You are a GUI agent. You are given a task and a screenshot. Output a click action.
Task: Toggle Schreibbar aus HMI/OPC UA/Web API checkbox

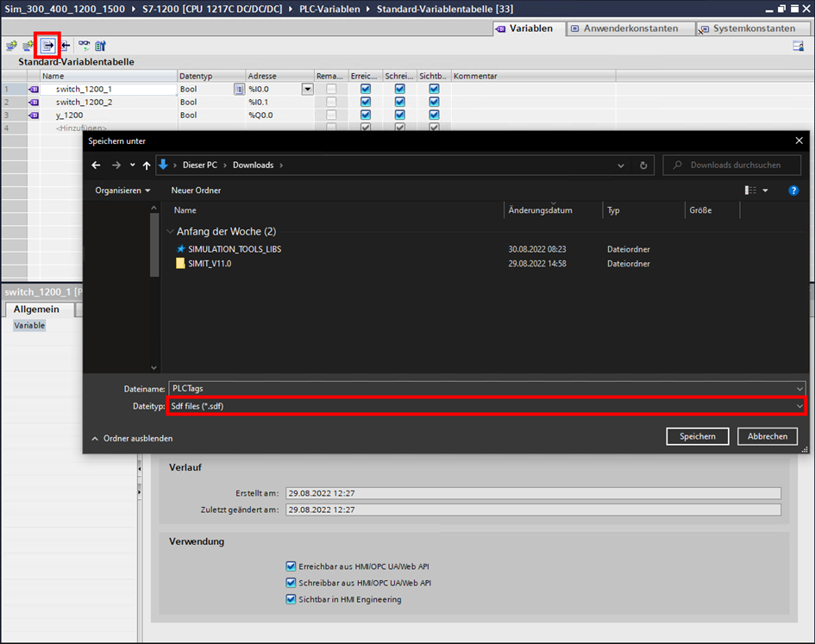(x=291, y=583)
